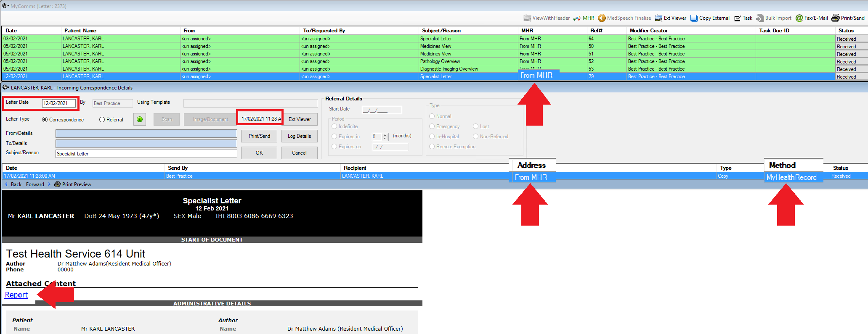The image size is (868, 334).
Task: Select the 17/02/2021 11:28:00 AM log row
Action: (435, 176)
